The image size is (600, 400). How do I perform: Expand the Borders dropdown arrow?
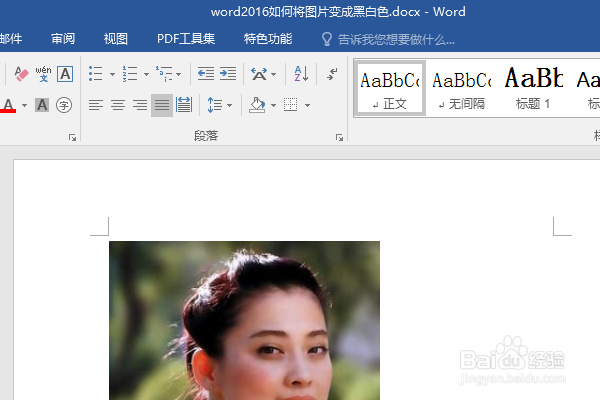[x=307, y=105]
